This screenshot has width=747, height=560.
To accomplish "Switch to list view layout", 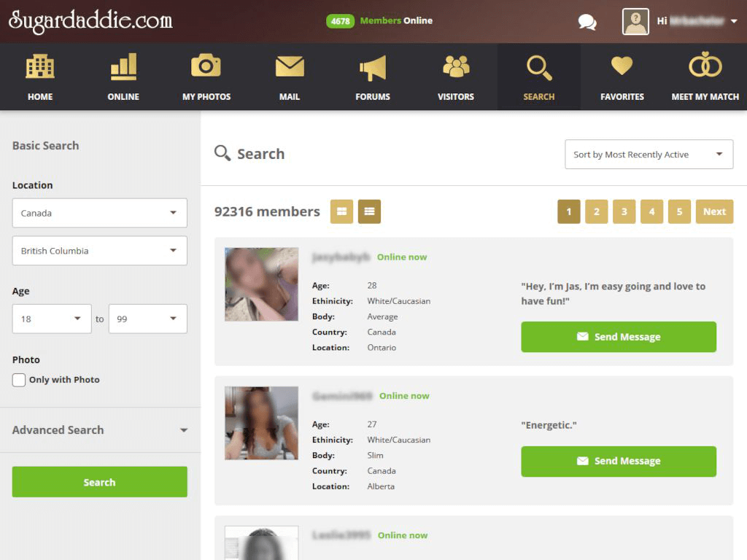I will 369,211.
